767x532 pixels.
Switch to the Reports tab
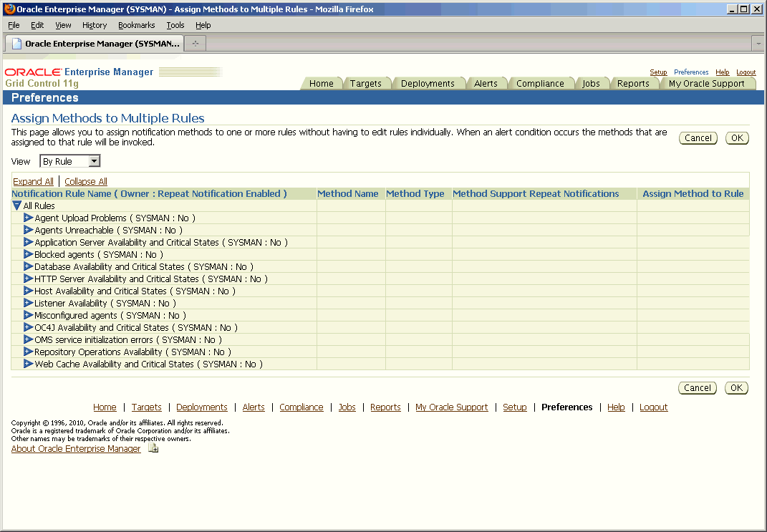pyautogui.click(x=633, y=83)
